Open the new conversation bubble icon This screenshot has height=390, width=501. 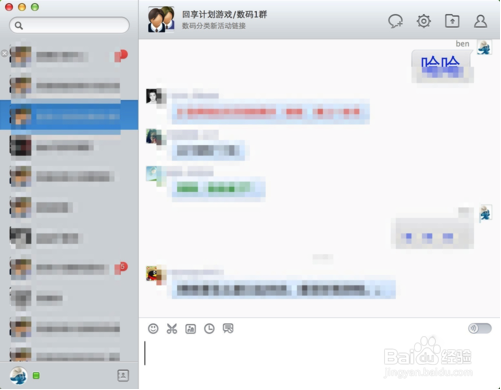pos(395,21)
